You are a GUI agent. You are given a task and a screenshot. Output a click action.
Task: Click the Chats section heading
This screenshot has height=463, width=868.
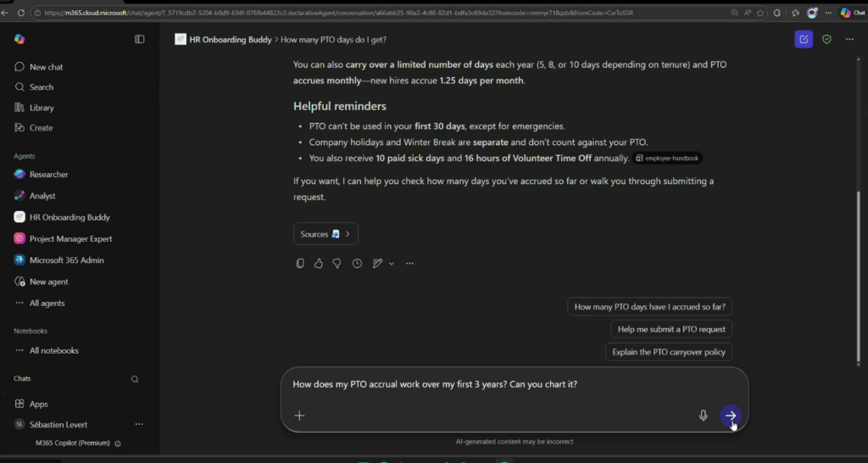pyautogui.click(x=22, y=379)
